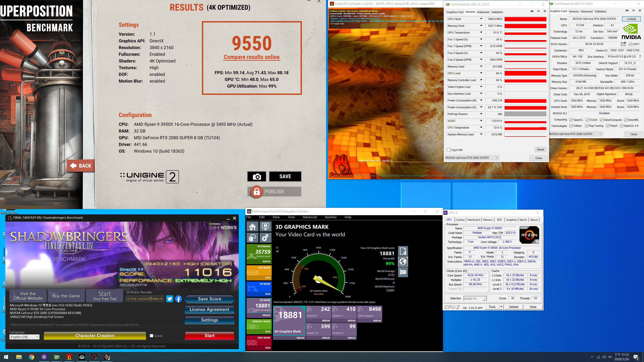Screen dimensions: 644x362
Task: Click the small gauge view icon
Action: tap(277, 248)
